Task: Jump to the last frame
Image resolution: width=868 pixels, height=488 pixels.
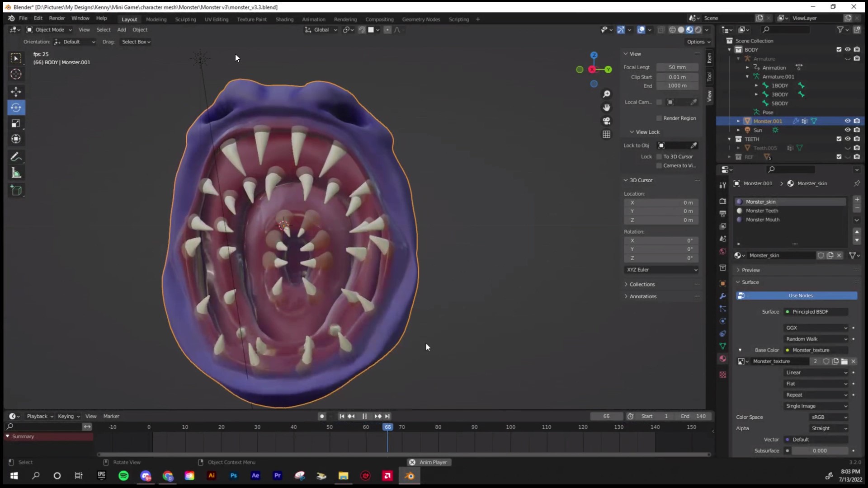Action: click(x=387, y=416)
